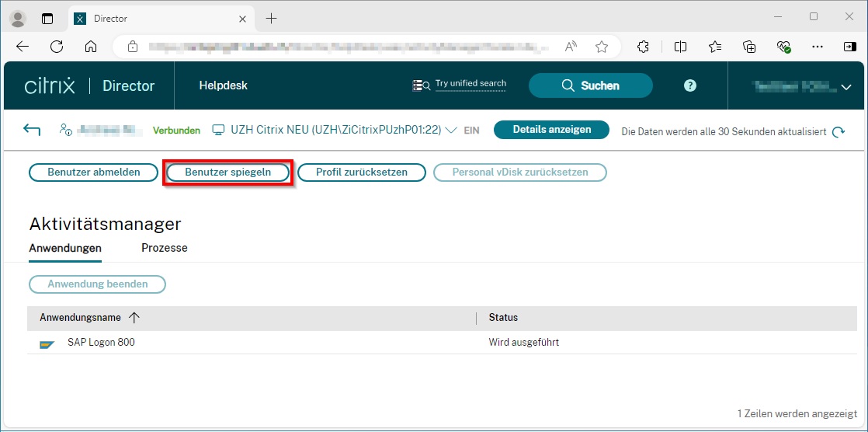Click the refresh data icon
This screenshot has width=868, height=432.
point(838,132)
